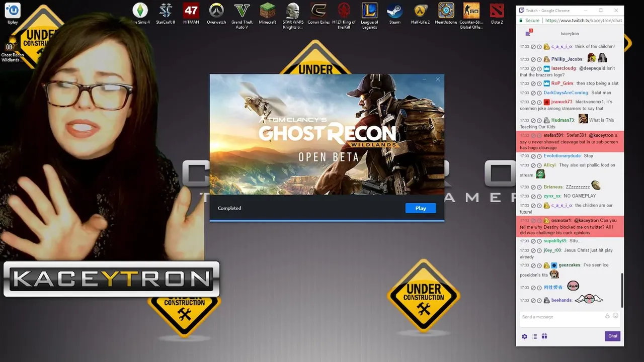Click the completed download progress bar
Image resolution: width=644 pixels, height=362 pixels.
tap(327, 220)
